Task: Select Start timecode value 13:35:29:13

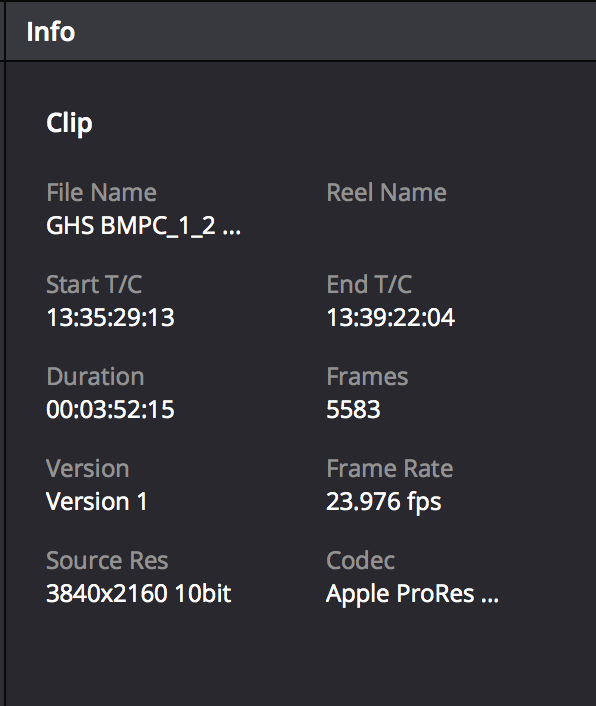Action: click(x=110, y=317)
